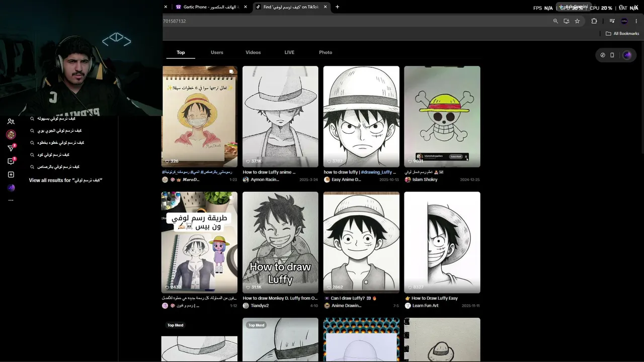Image resolution: width=644 pixels, height=362 pixels.
Task: Close the TikTok search tab
Action: [x=326, y=7]
